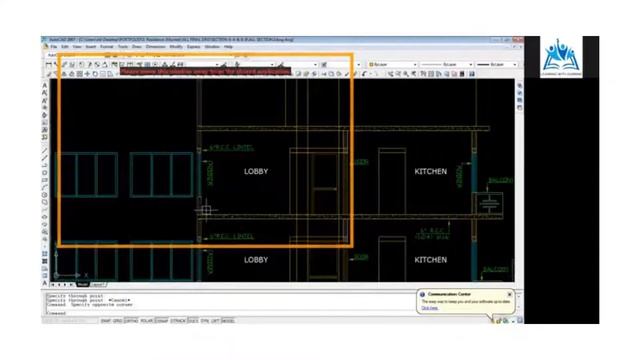The image size is (640, 360).
Task: Select Multiline Text tool at Draw toolbar bottom
Action: (x=44, y=283)
